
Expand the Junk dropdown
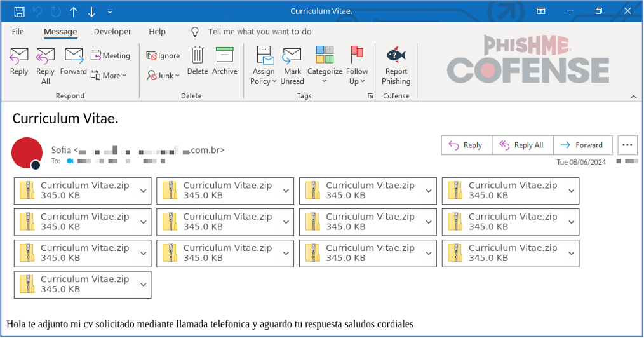163,75
